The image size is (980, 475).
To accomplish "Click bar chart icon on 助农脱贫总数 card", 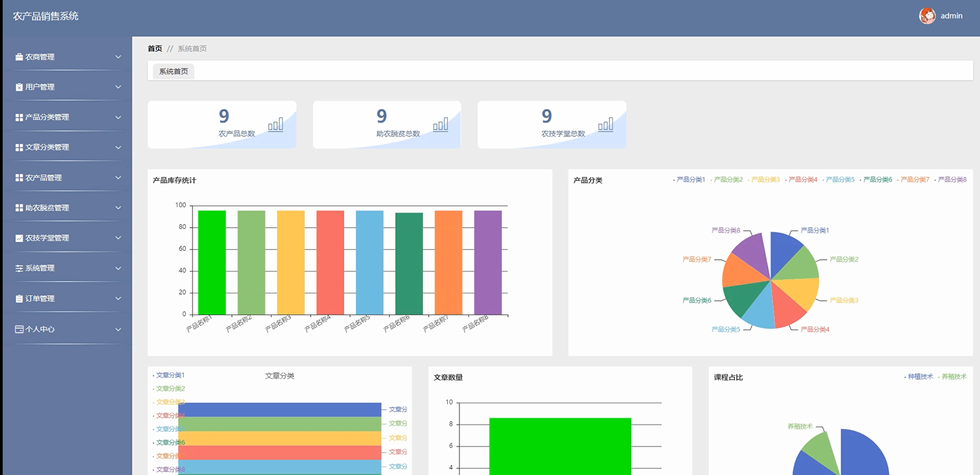I will coord(441,124).
